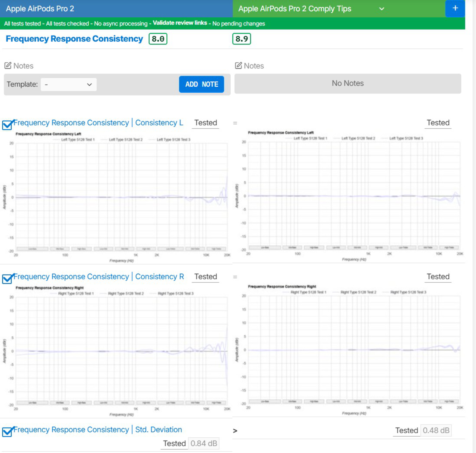
Task: Toggle the Consistency R checkbox
Action: pos(7,279)
